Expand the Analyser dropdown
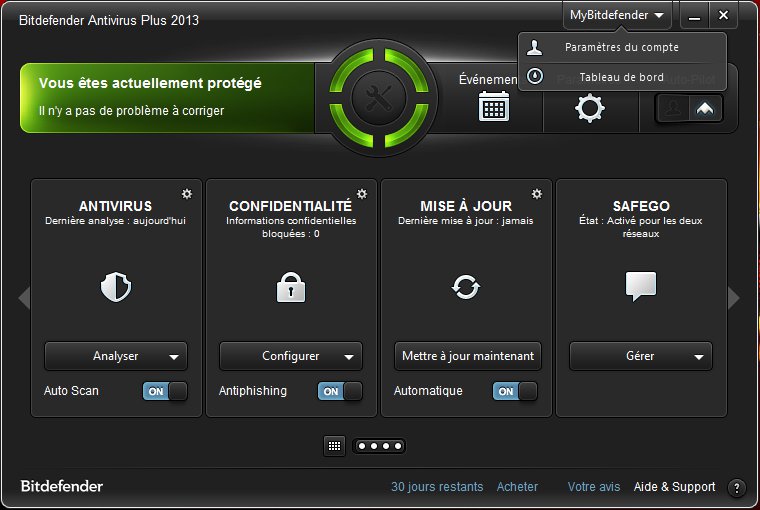Image resolution: width=760 pixels, height=510 pixels. (175, 356)
